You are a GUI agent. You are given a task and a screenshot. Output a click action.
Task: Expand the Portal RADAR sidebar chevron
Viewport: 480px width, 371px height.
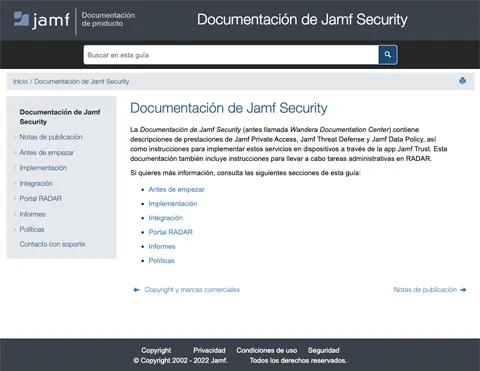15,198
